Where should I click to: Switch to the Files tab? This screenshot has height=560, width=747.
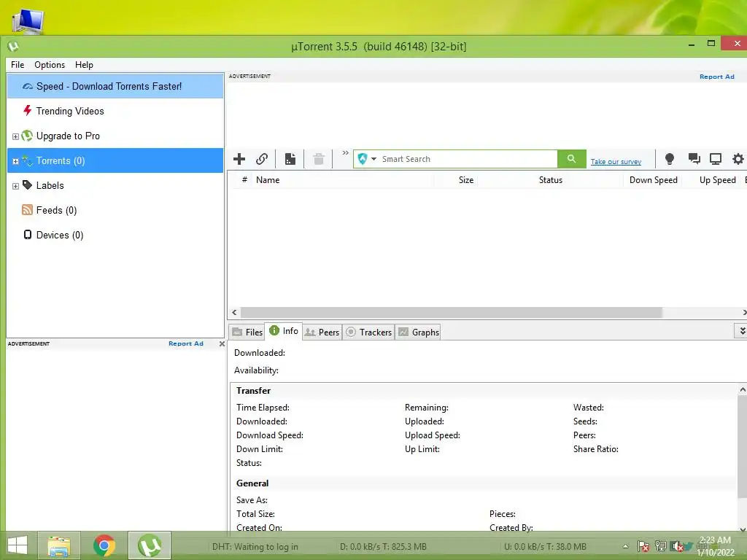tap(247, 332)
